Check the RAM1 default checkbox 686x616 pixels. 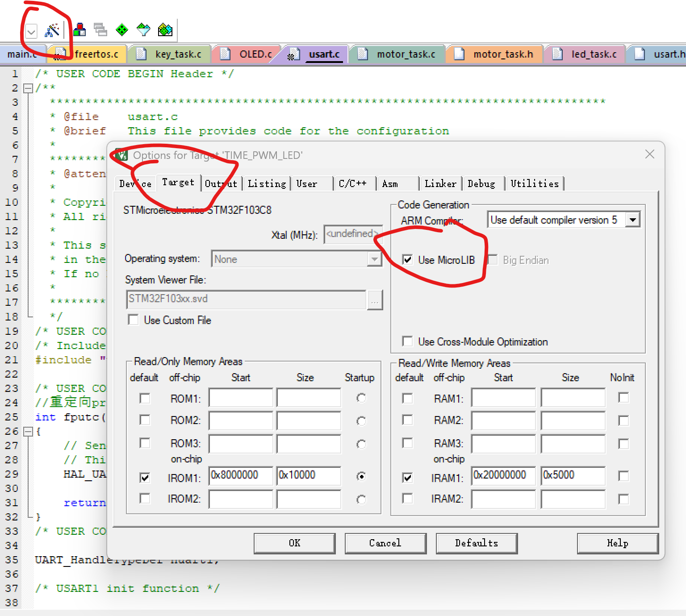pos(407,398)
